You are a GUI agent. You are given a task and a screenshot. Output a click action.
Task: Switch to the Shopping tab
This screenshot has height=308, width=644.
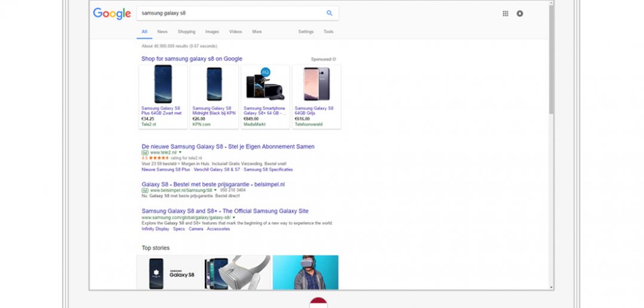tap(186, 32)
